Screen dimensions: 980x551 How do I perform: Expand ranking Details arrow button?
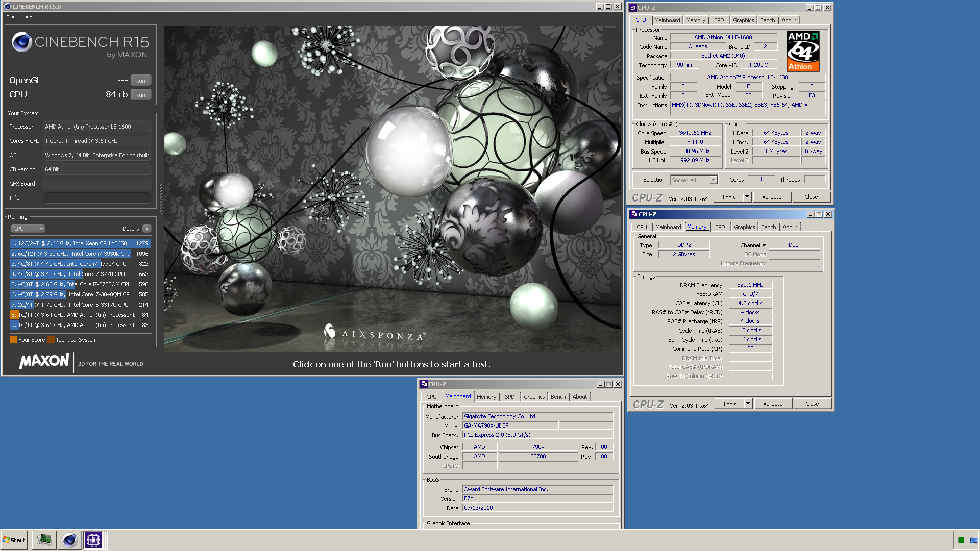(147, 229)
